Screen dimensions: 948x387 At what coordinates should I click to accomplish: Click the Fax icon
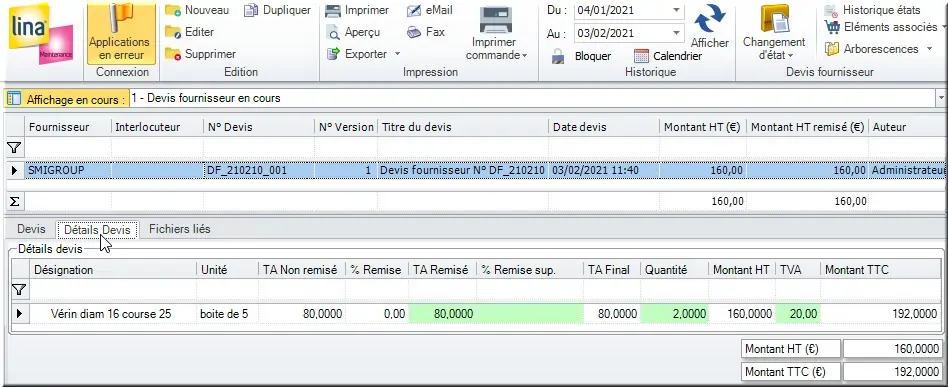click(x=414, y=32)
